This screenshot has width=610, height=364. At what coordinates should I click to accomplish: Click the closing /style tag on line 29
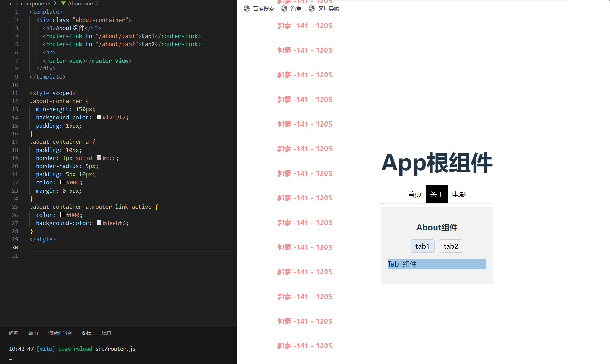click(x=43, y=239)
